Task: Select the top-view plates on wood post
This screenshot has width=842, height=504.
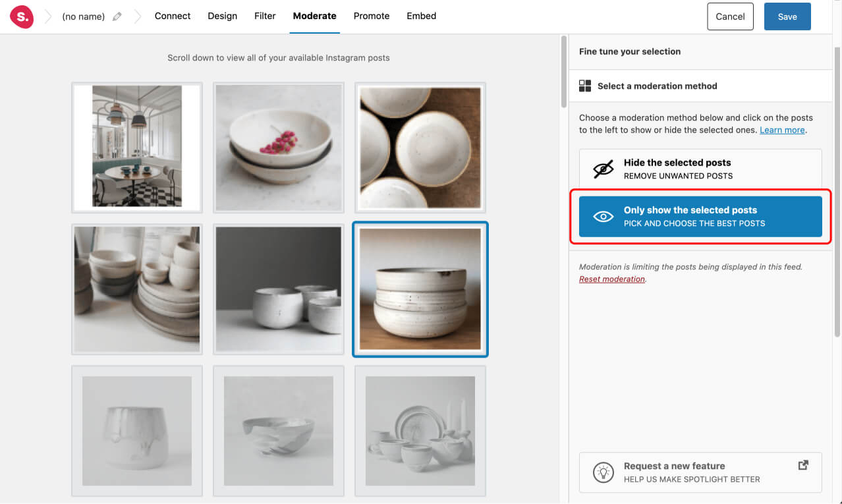Action: [420, 148]
